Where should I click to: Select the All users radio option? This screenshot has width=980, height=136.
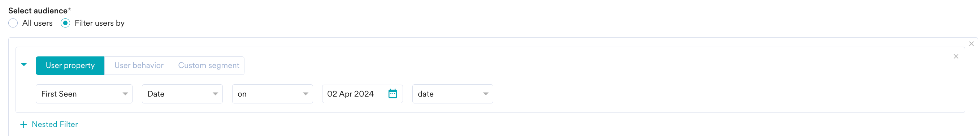point(13,23)
